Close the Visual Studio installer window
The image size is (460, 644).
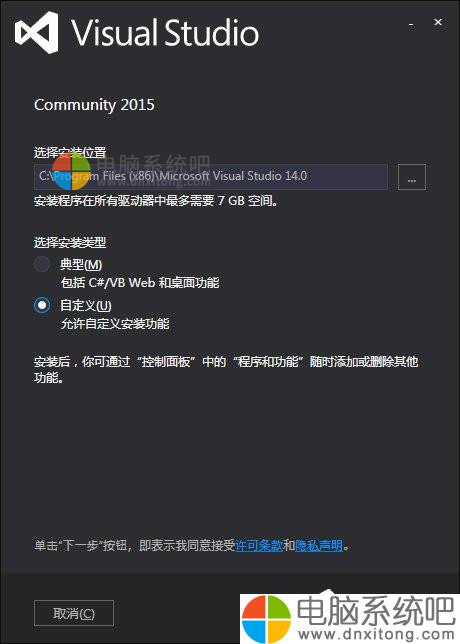point(438,22)
